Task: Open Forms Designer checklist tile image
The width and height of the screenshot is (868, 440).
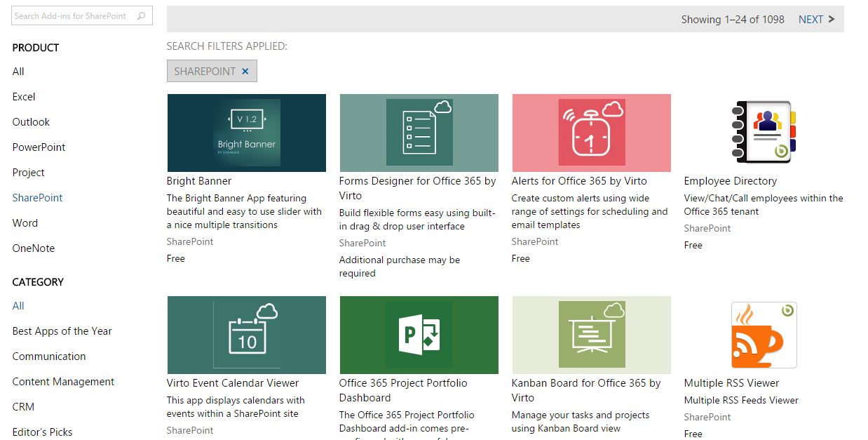Action: pos(419,133)
